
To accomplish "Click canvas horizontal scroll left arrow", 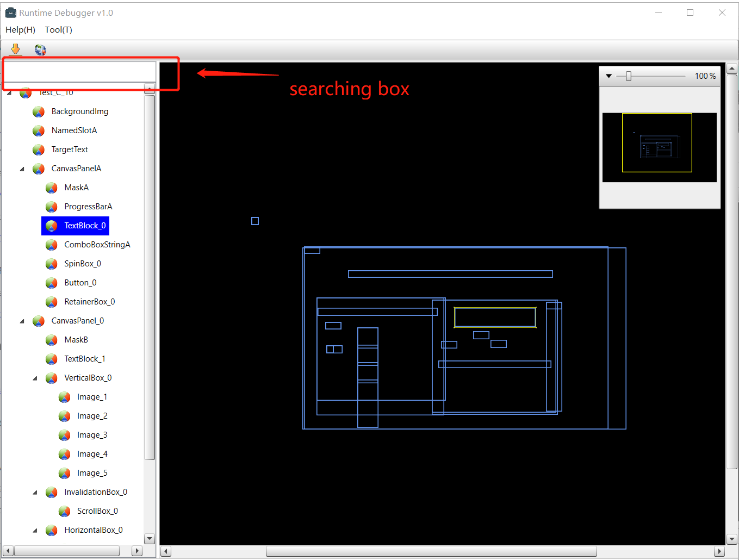I will pos(166,551).
